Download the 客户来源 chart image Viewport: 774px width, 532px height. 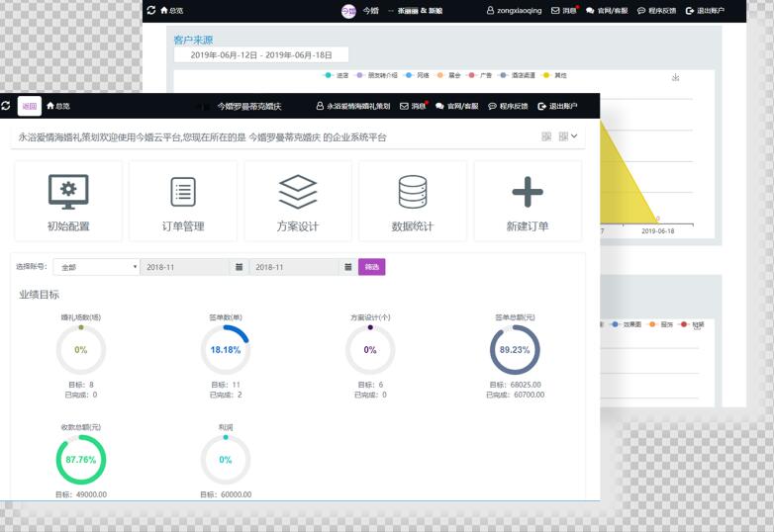tap(676, 77)
